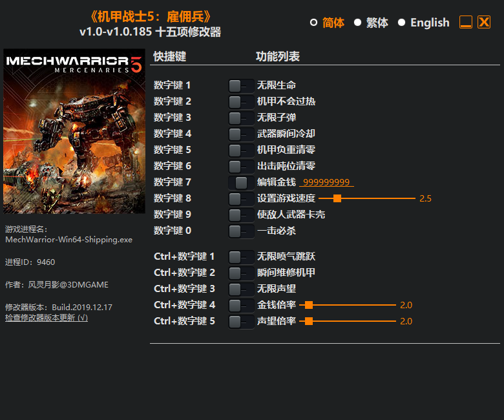Click the money value field 999999999
The height and width of the screenshot is (420, 504).
(326, 182)
